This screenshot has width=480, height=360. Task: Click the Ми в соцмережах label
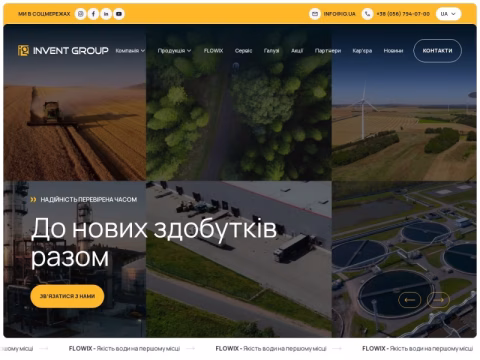tap(44, 14)
